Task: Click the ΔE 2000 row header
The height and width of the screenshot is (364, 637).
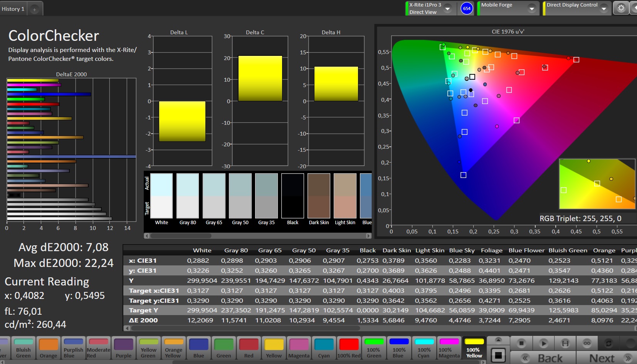Action: point(143,320)
